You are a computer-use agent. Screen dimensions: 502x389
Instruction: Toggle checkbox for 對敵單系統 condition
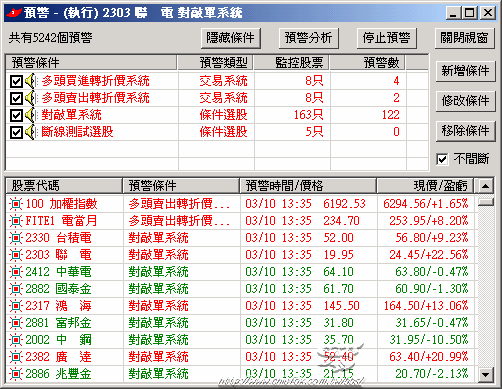[16, 115]
